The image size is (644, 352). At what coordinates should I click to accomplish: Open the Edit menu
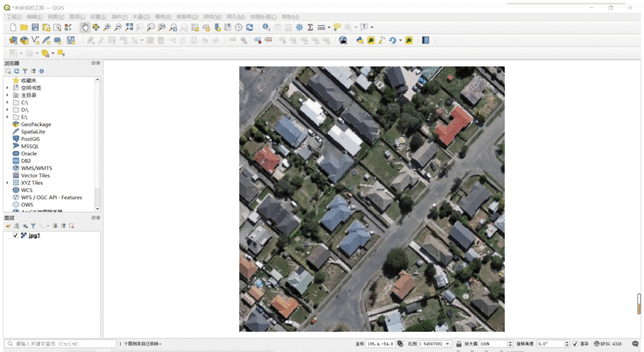[x=35, y=17]
